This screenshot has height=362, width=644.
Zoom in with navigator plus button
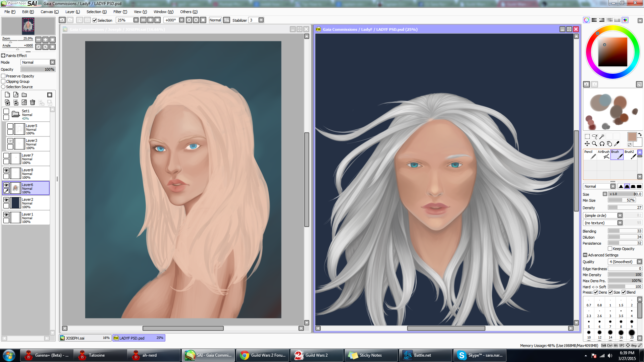coord(45,40)
